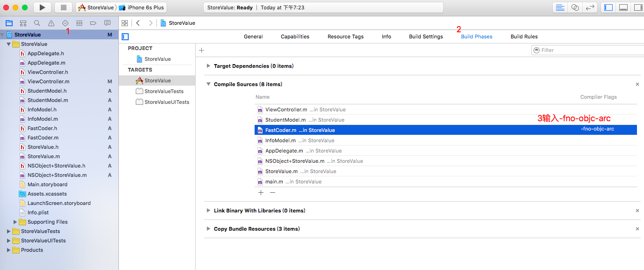This screenshot has width=644, height=270.
Task: Open the Issue navigator warning icon
Action: tap(51, 23)
